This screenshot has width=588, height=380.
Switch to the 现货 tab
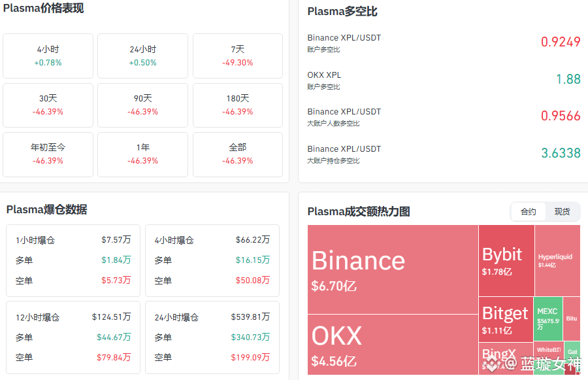click(562, 212)
